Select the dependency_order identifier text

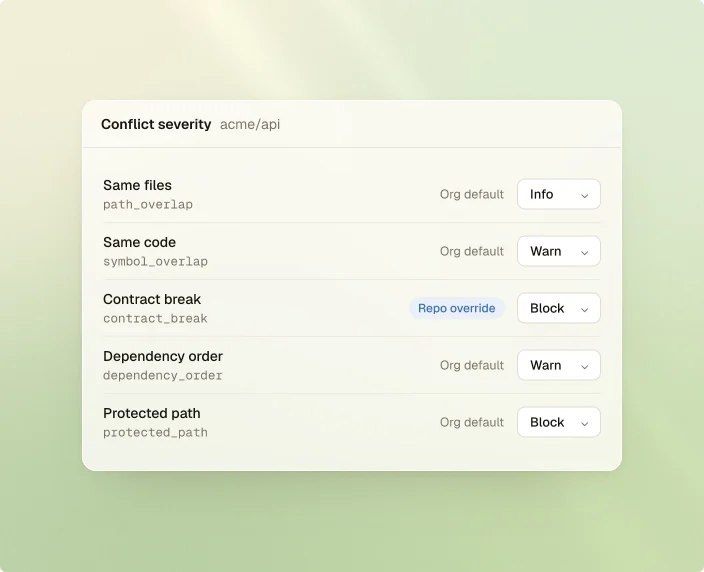[x=163, y=376]
